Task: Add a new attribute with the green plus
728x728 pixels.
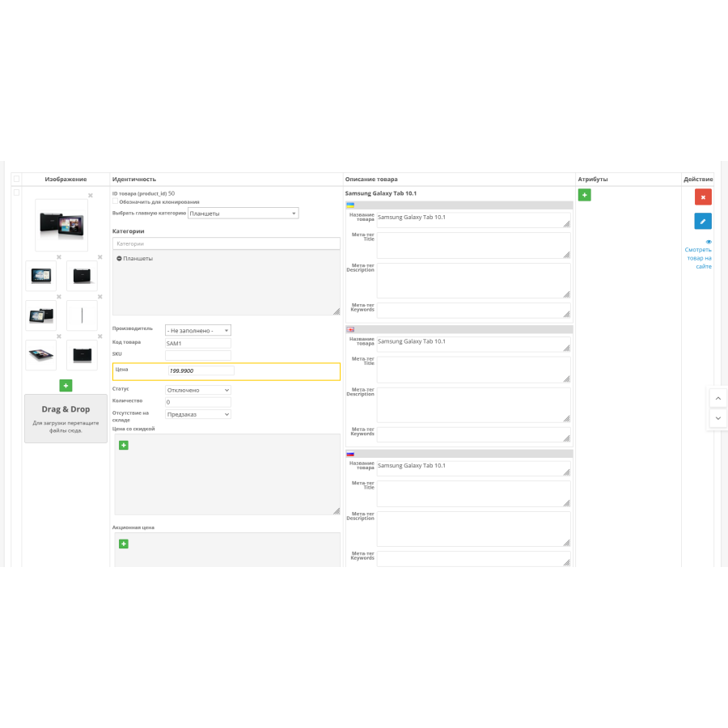Action: (585, 195)
